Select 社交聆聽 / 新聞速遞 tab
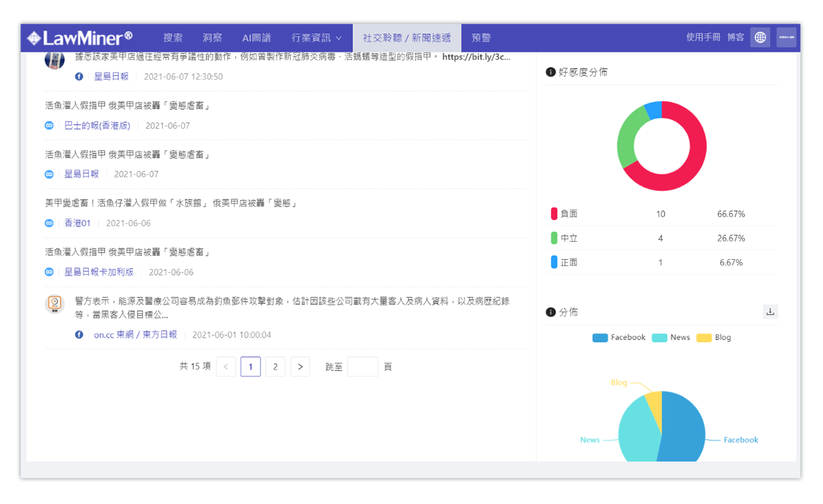823x504 pixels. tap(407, 37)
